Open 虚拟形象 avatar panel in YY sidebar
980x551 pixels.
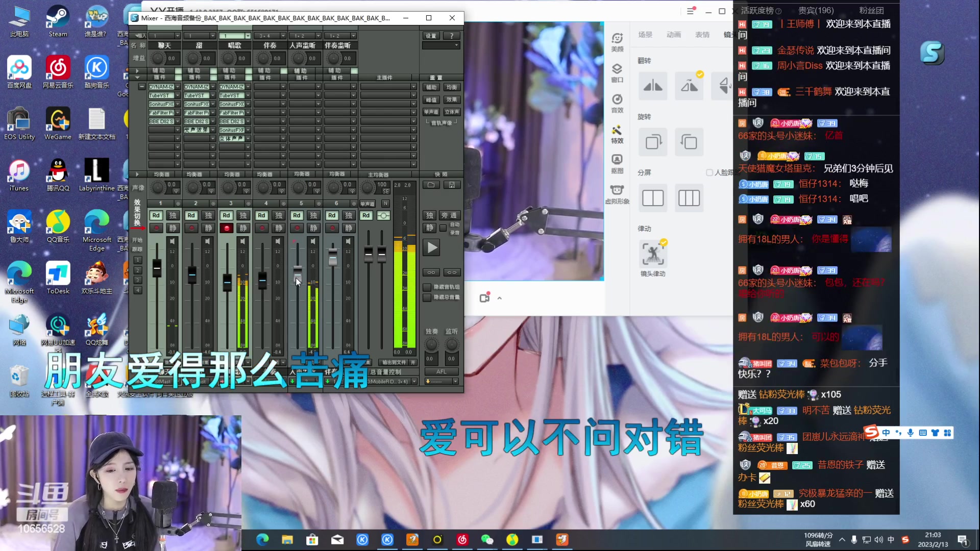pos(617,195)
